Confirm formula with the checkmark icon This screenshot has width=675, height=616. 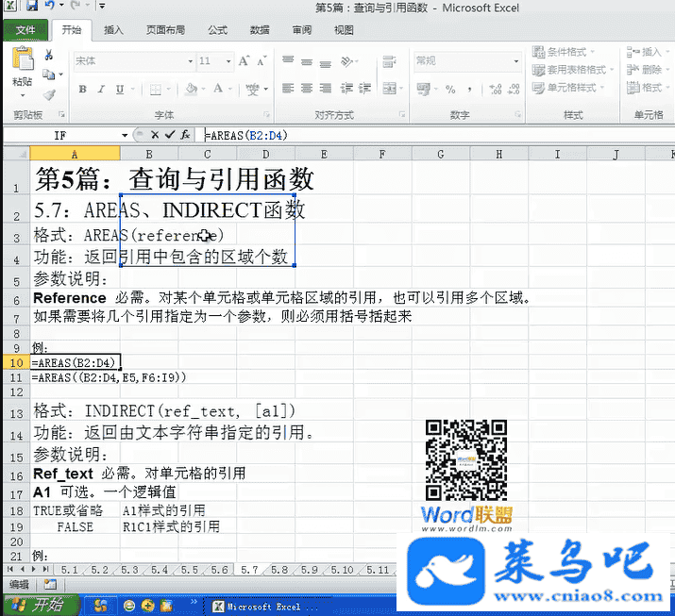(170, 135)
